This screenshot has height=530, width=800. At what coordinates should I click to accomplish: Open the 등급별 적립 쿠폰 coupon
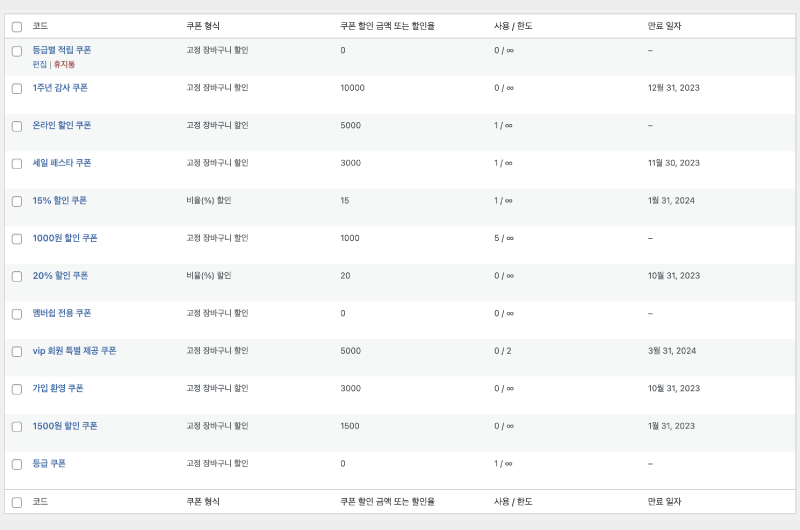pos(62,49)
